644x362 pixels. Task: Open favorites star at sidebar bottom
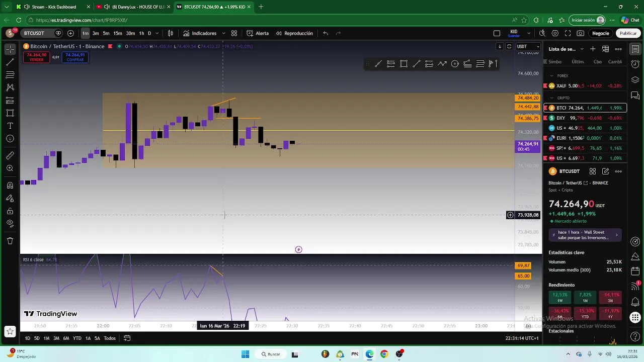point(10,331)
